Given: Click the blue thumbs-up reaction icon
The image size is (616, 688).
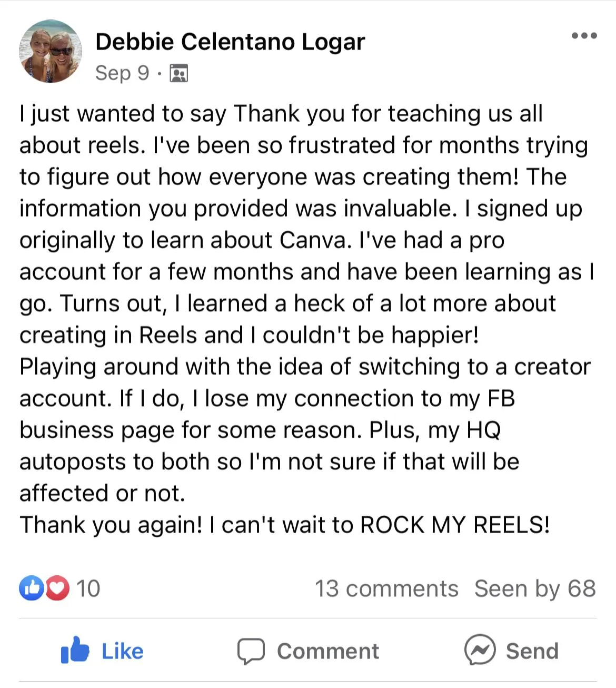Looking at the screenshot, I should point(32,588).
